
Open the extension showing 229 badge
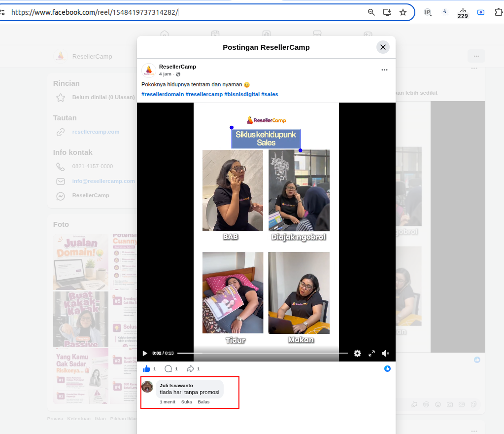point(463,13)
